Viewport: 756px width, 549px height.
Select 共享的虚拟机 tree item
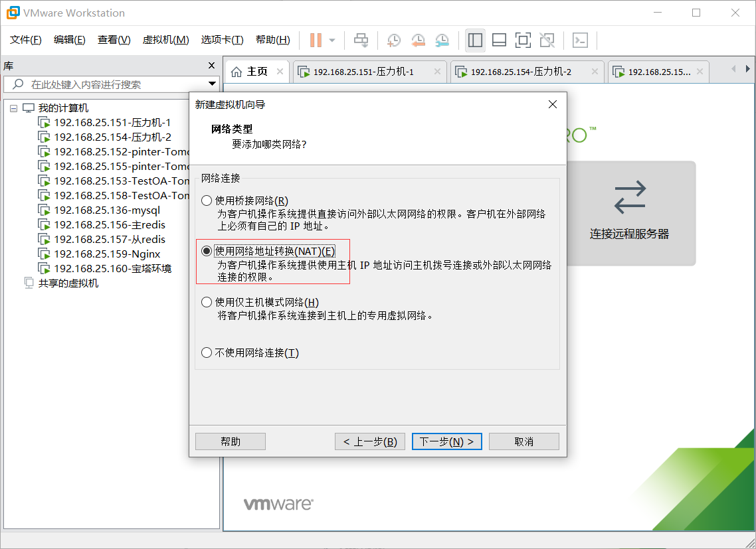[61, 283]
